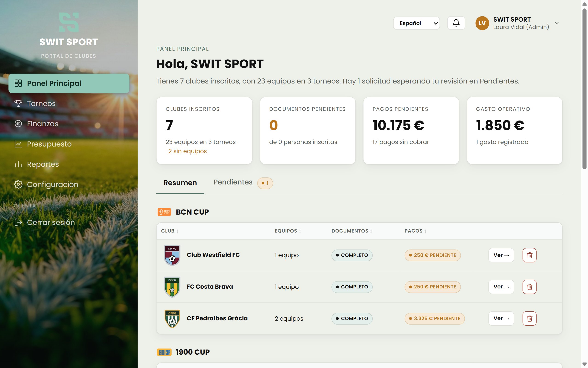Sort table by EQUIPOS column

288,231
